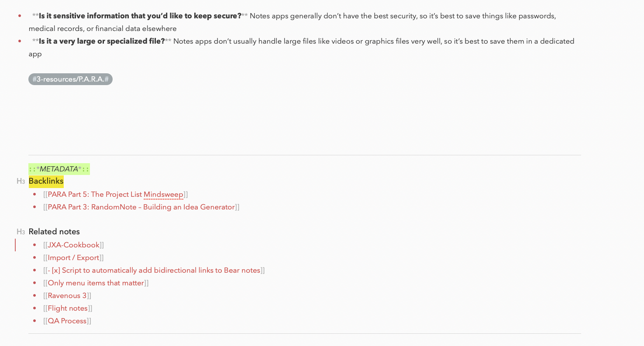The height and width of the screenshot is (346, 644).
Task: Click the very large or specialized file text
Action: point(102,41)
